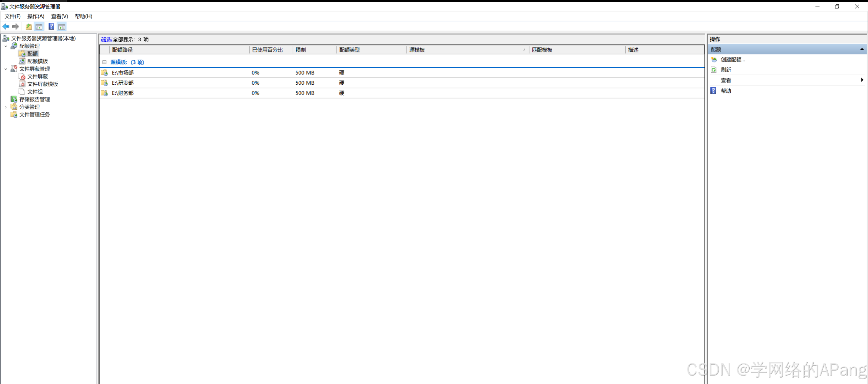Collapse the 配额管理 tree node

6,46
